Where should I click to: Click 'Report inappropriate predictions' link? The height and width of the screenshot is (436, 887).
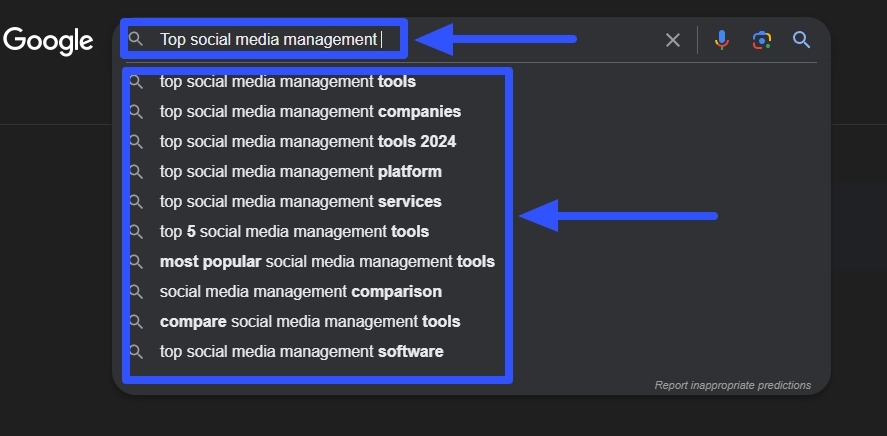[x=732, y=385]
